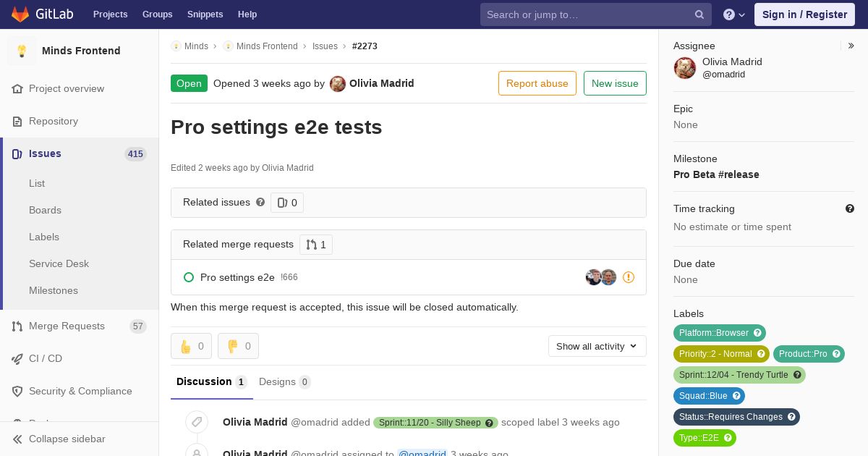
Task: Click the assignee avatar in the sidebar
Action: [x=685, y=68]
